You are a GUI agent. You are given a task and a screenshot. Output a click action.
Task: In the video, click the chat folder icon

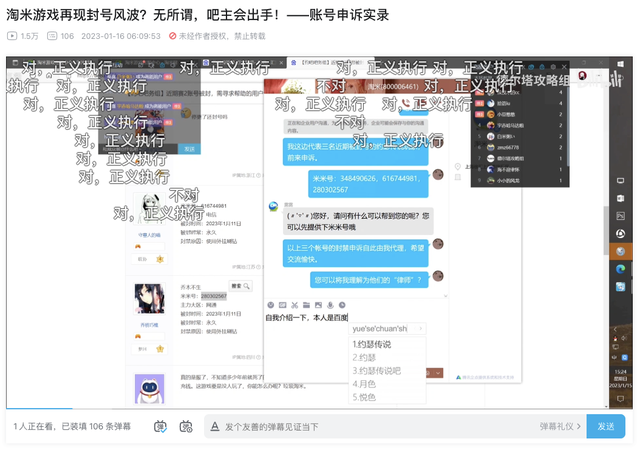click(307, 305)
